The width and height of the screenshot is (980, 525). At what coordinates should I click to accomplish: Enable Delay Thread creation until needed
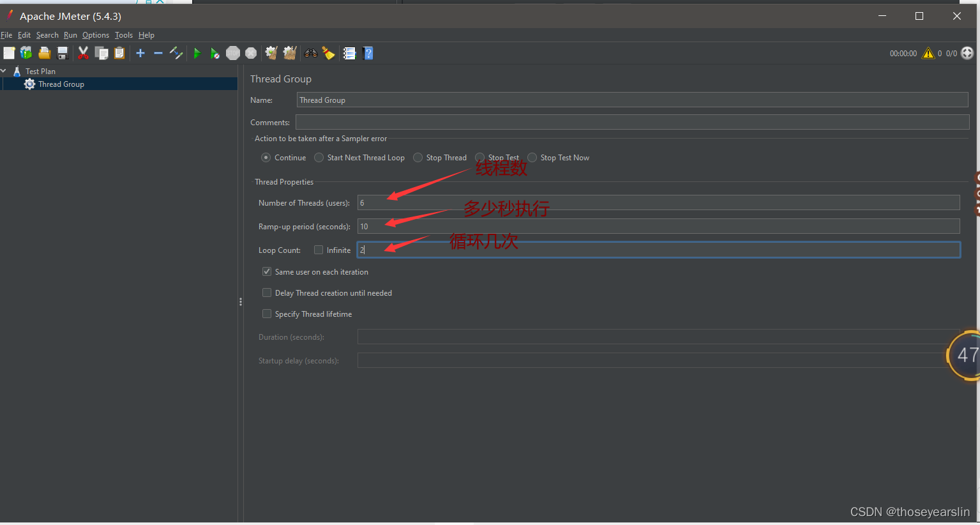pos(267,293)
